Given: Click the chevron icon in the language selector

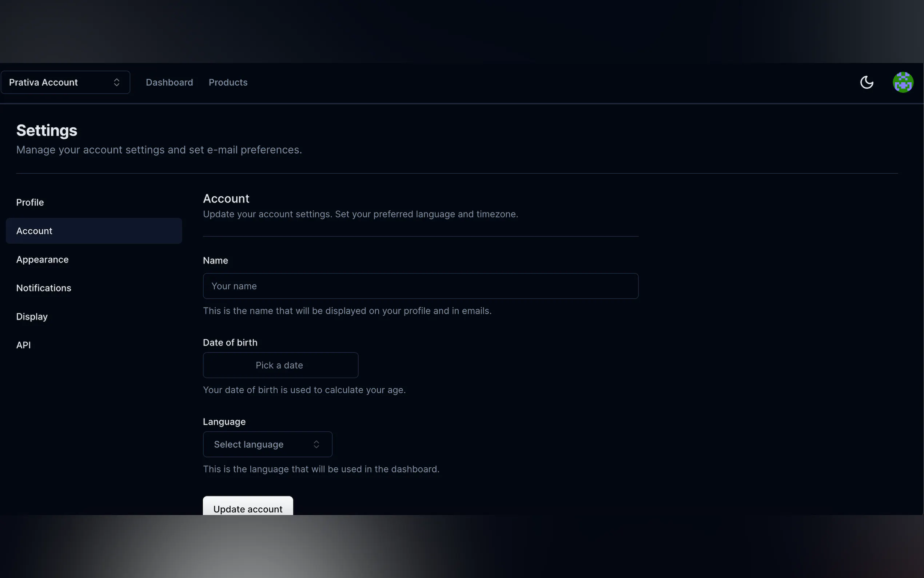Looking at the screenshot, I should tap(316, 444).
